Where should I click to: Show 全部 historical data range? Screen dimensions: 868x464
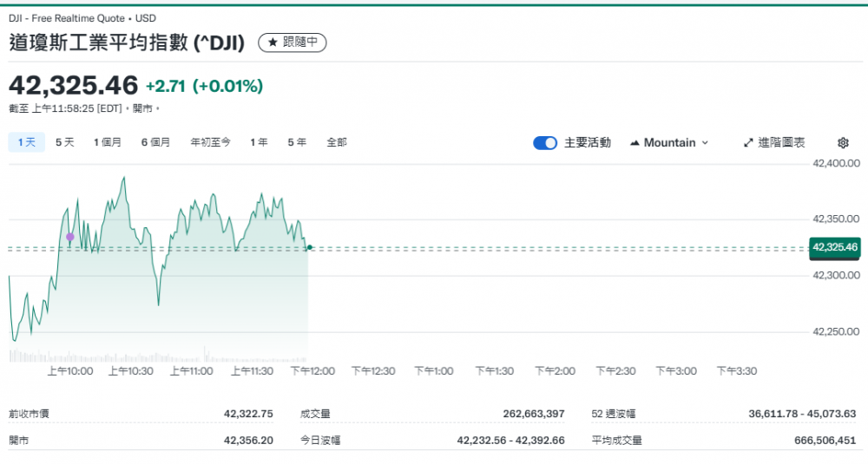(337, 142)
